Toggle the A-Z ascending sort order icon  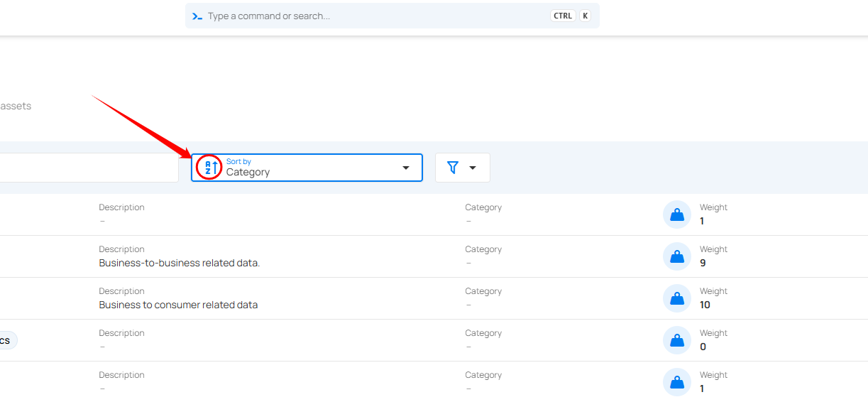pos(209,168)
